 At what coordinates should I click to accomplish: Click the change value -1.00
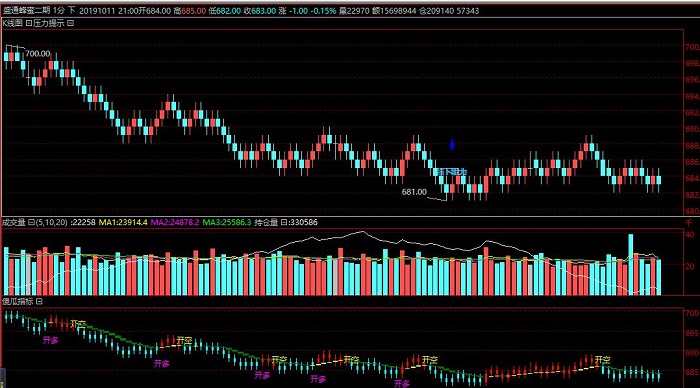pyautogui.click(x=298, y=10)
